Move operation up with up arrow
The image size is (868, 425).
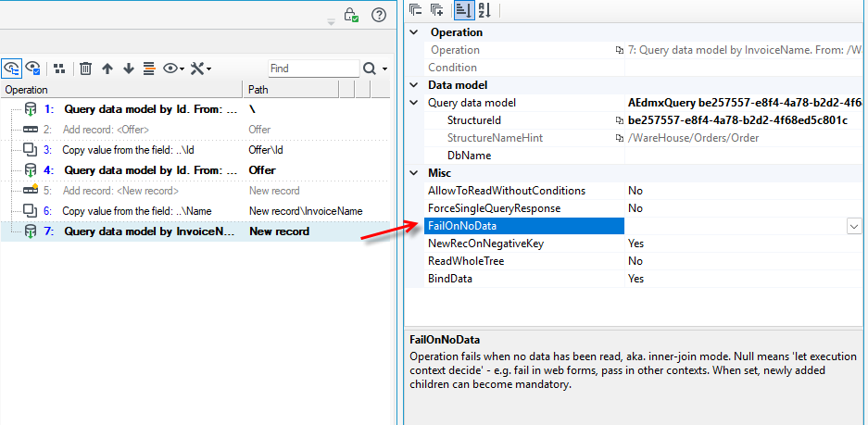click(107, 69)
